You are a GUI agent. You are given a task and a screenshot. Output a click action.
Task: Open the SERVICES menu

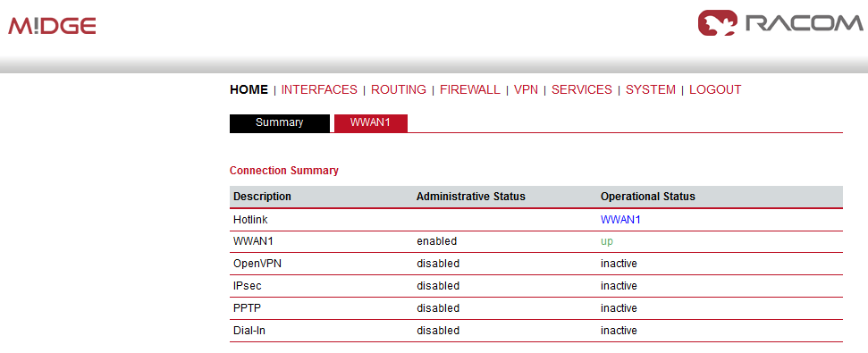pos(582,89)
